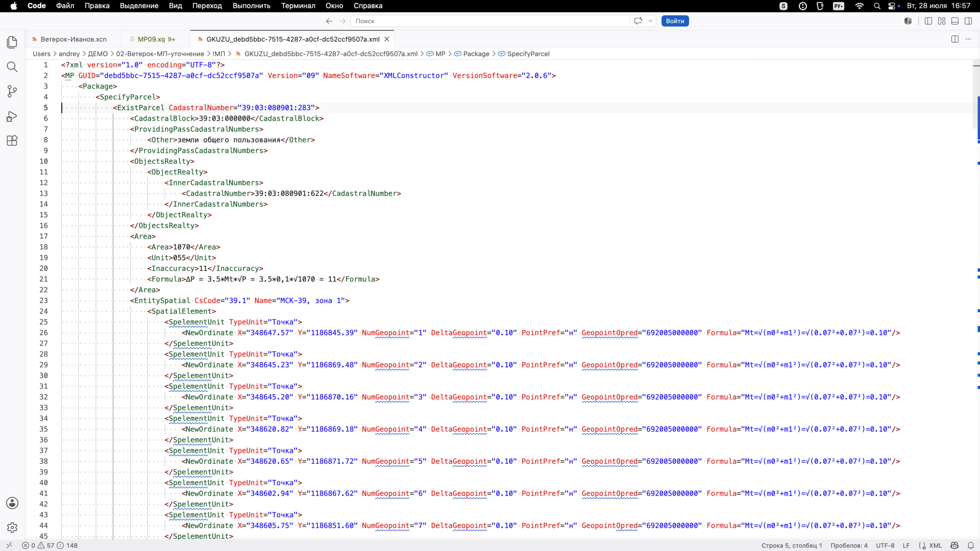The height and width of the screenshot is (551, 980).
Task: Click the Area value 1070 text
Action: (x=181, y=247)
